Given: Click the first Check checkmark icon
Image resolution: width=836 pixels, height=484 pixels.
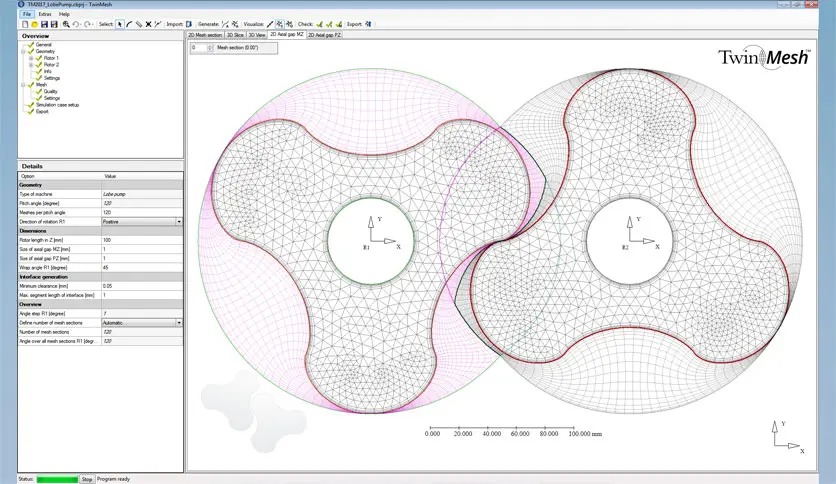Looking at the screenshot, I should tap(319, 25).
